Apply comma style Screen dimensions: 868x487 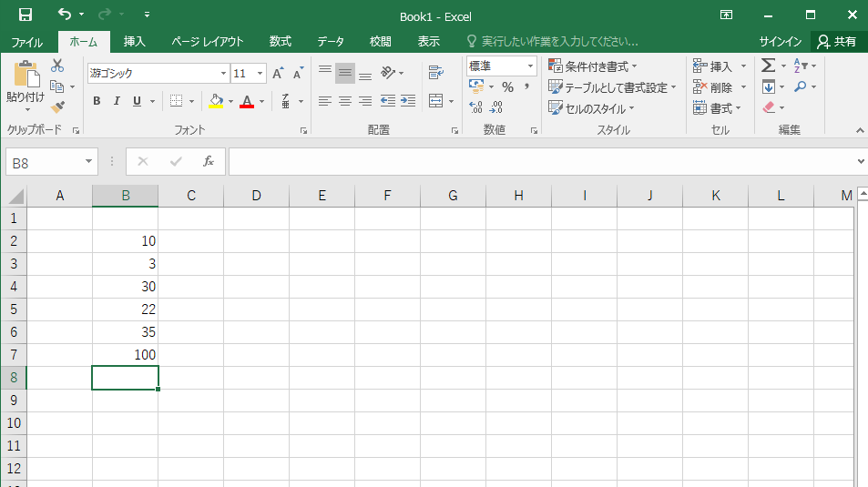click(x=526, y=86)
